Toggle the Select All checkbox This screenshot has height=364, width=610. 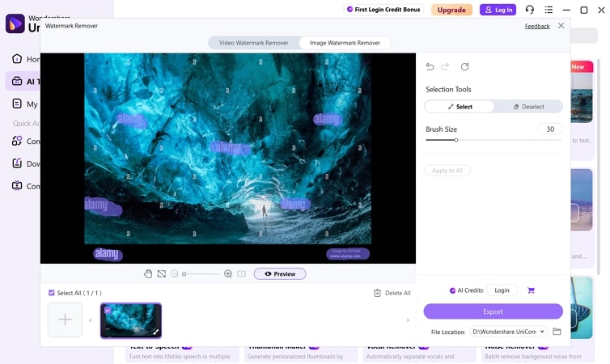click(51, 293)
